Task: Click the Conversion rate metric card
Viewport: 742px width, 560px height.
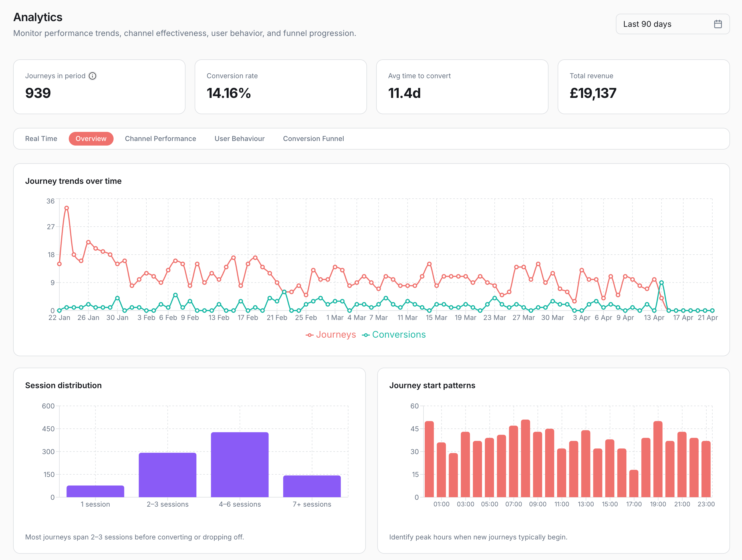Action: (281, 86)
